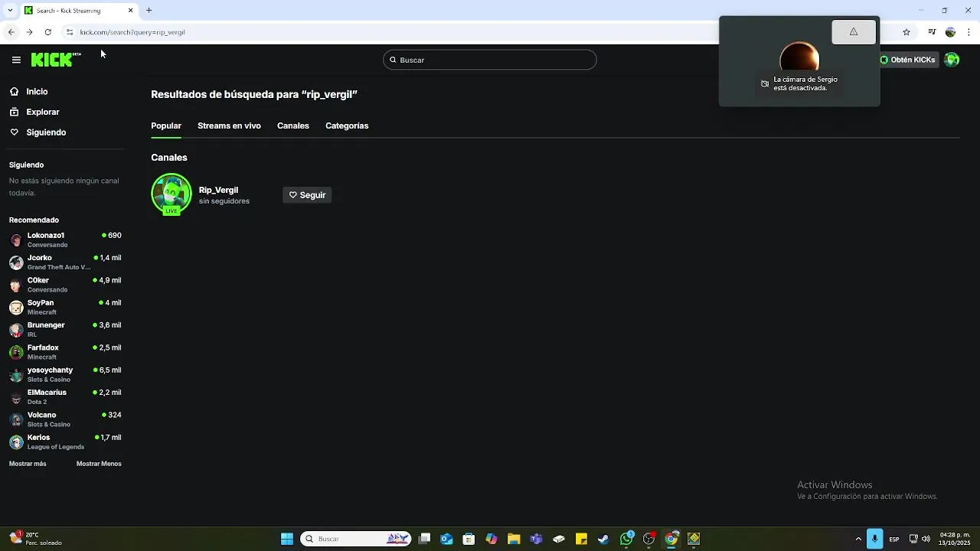Screen dimensions: 980x551
Task: Click Obtén KICKs button
Action: click(908, 60)
